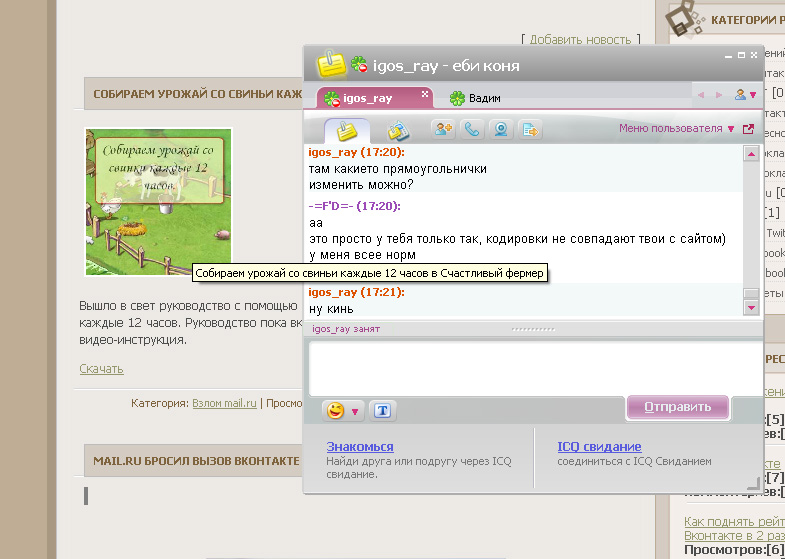Click in the message input field
785x559 pixels.
(536, 368)
